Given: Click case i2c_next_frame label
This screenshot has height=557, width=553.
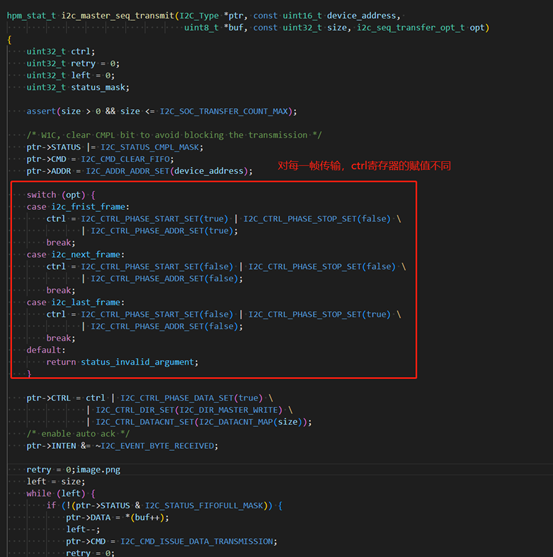Looking at the screenshot, I should [x=76, y=255].
